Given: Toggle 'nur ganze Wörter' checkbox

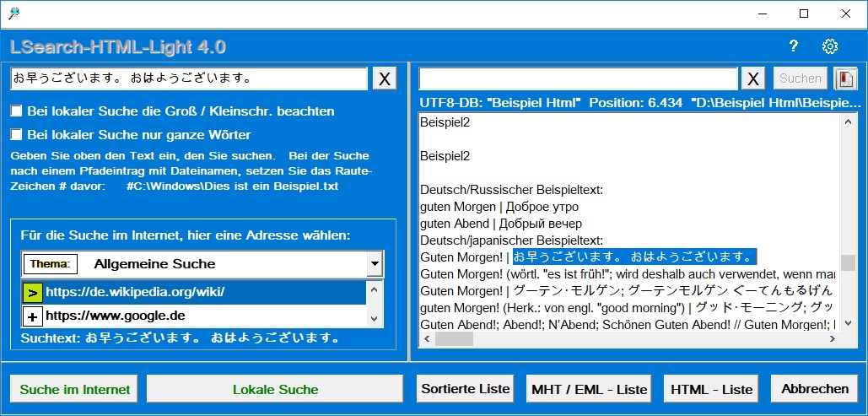Looking at the screenshot, I should click(x=16, y=135).
